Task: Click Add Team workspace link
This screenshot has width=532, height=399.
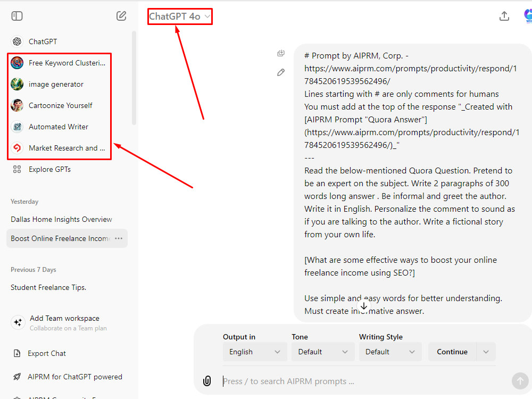Action: pyautogui.click(x=64, y=318)
